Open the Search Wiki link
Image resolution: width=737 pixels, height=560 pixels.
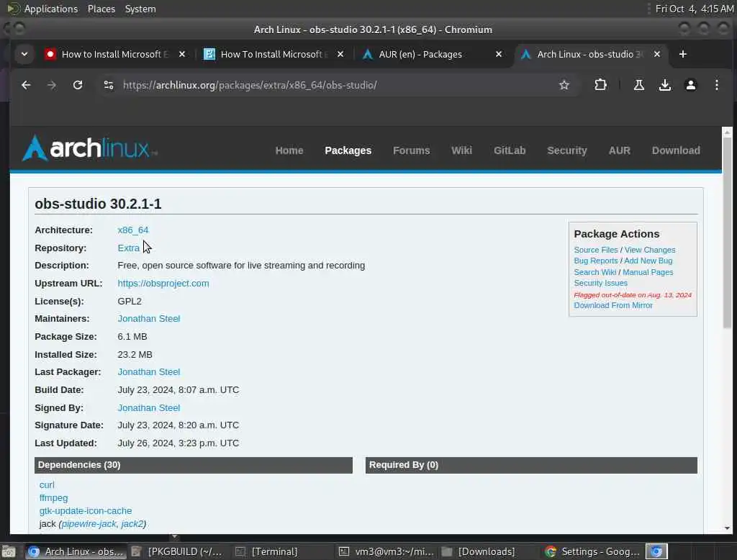click(594, 272)
